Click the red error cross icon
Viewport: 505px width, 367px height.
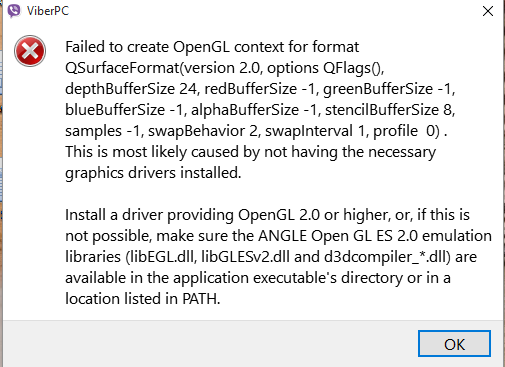(30, 51)
